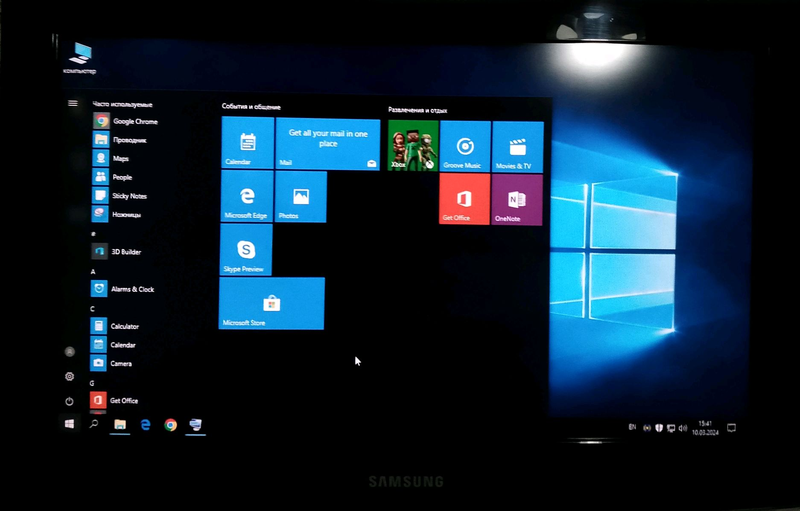Click the letter A index header
This screenshot has width=800, height=511.
(93, 271)
